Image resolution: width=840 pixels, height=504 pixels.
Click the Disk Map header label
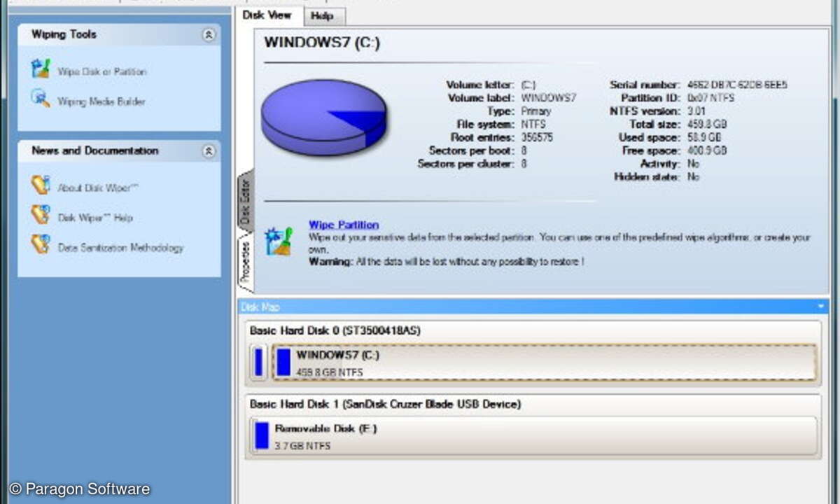(260, 307)
